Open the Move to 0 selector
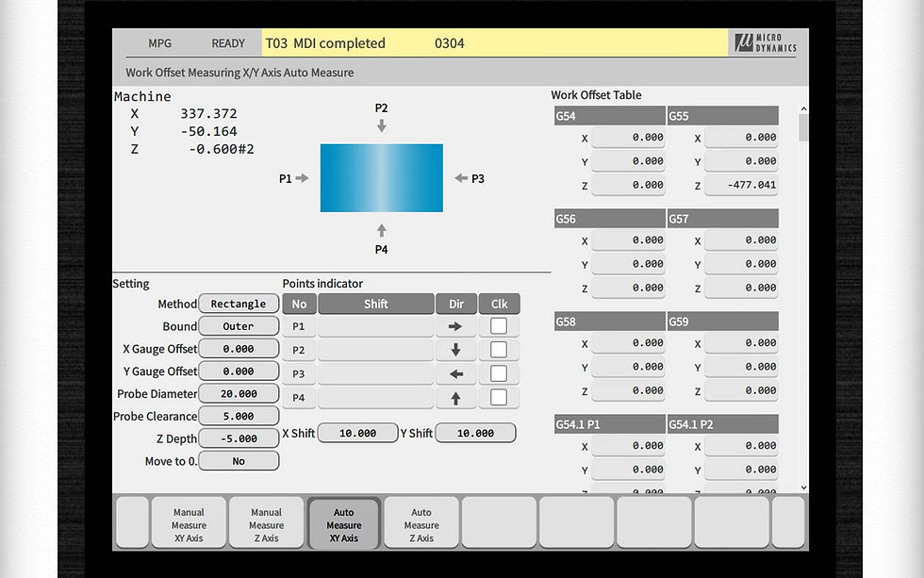The width and height of the screenshot is (924, 578). (238, 460)
